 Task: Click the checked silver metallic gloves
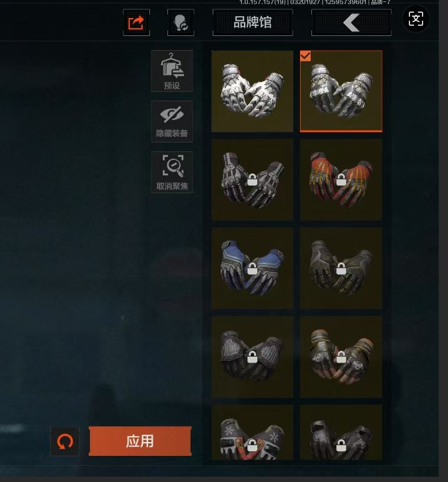(x=341, y=91)
